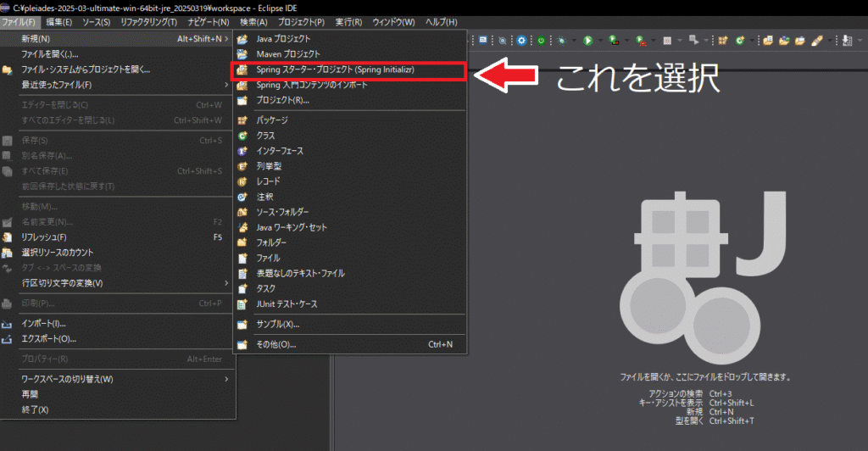Expand the ワークスペースの切り替え(W) submenu
This screenshot has height=451, width=868.
tap(225, 379)
